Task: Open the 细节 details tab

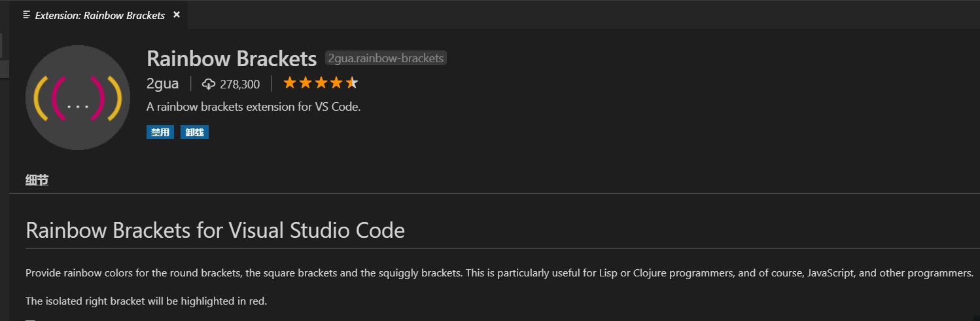Action: (x=37, y=180)
